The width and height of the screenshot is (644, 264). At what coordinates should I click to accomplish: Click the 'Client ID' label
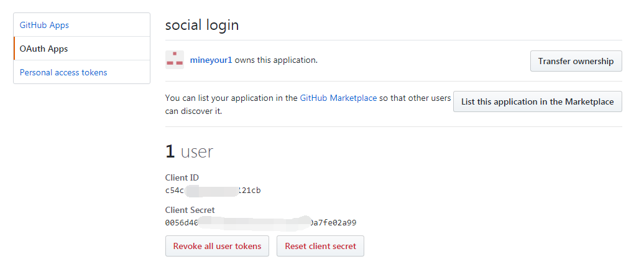182,177
